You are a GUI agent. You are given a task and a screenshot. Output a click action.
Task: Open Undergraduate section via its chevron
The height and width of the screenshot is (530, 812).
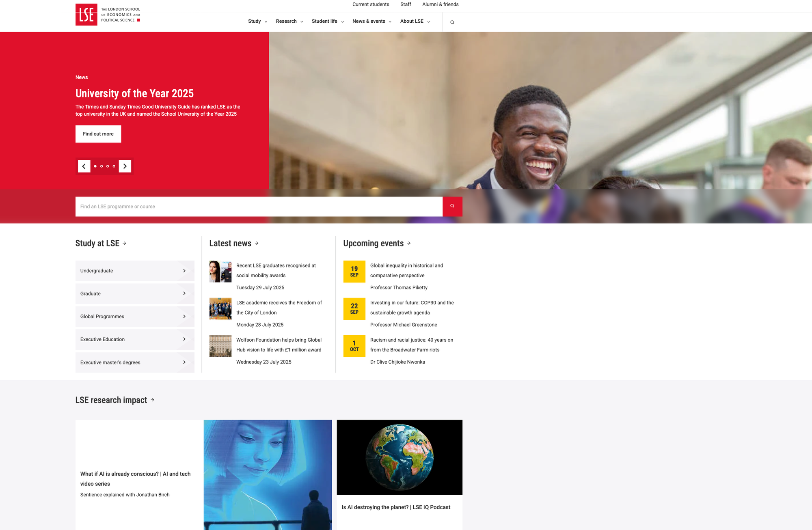(x=185, y=271)
